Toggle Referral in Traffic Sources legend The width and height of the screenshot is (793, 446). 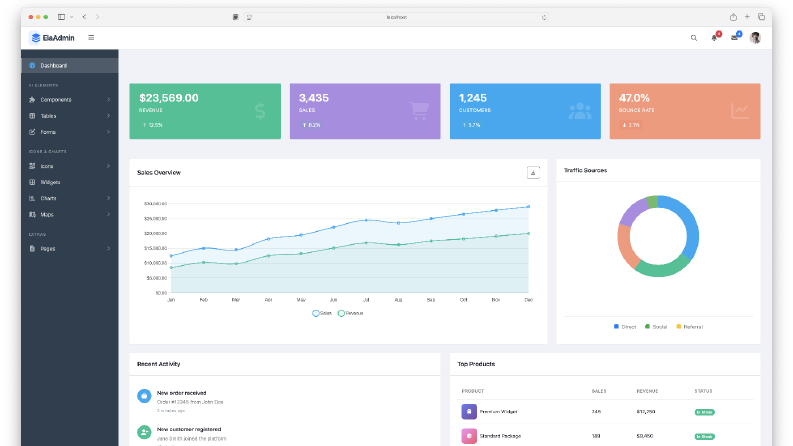coord(690,327)
